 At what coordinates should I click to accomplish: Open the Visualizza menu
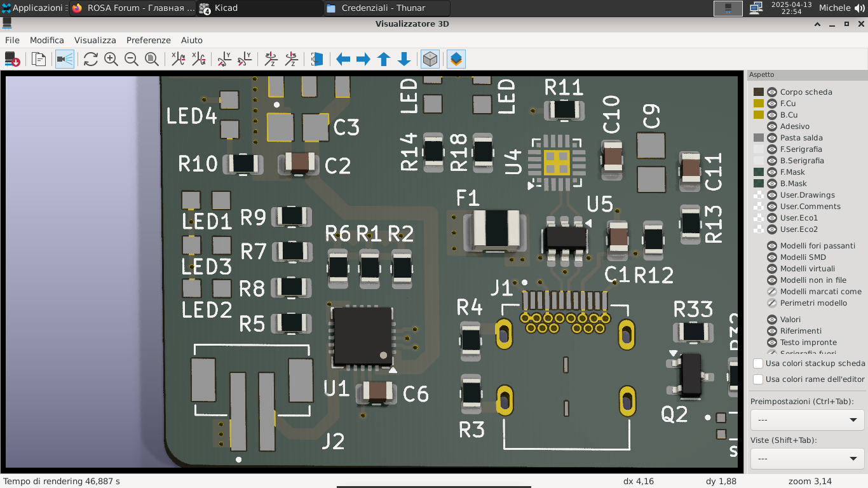[95, 40]
